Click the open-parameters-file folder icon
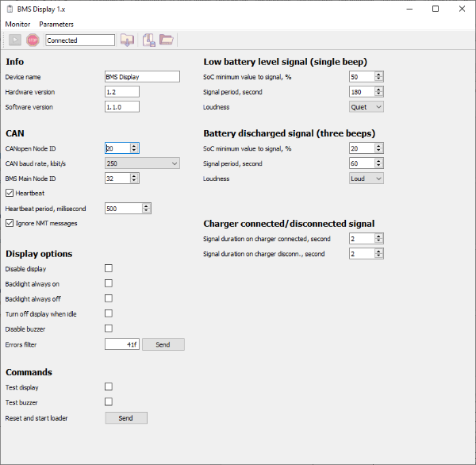 [167, 40]
